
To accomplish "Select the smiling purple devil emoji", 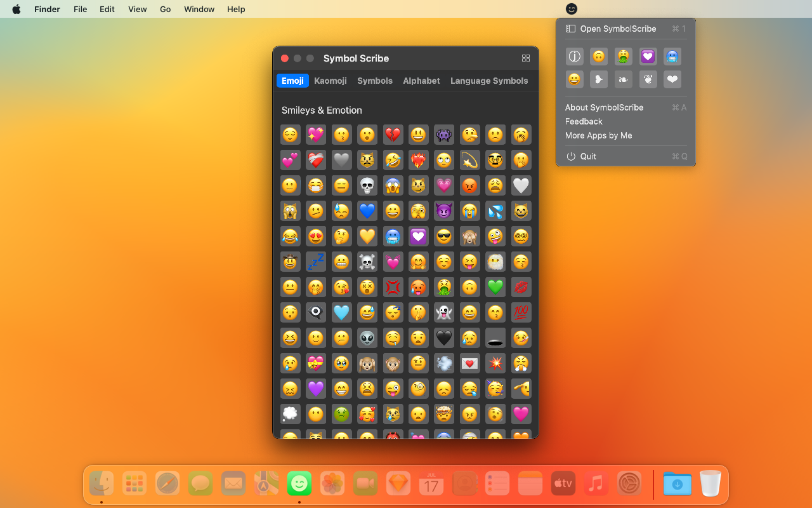I will point(444,211).
